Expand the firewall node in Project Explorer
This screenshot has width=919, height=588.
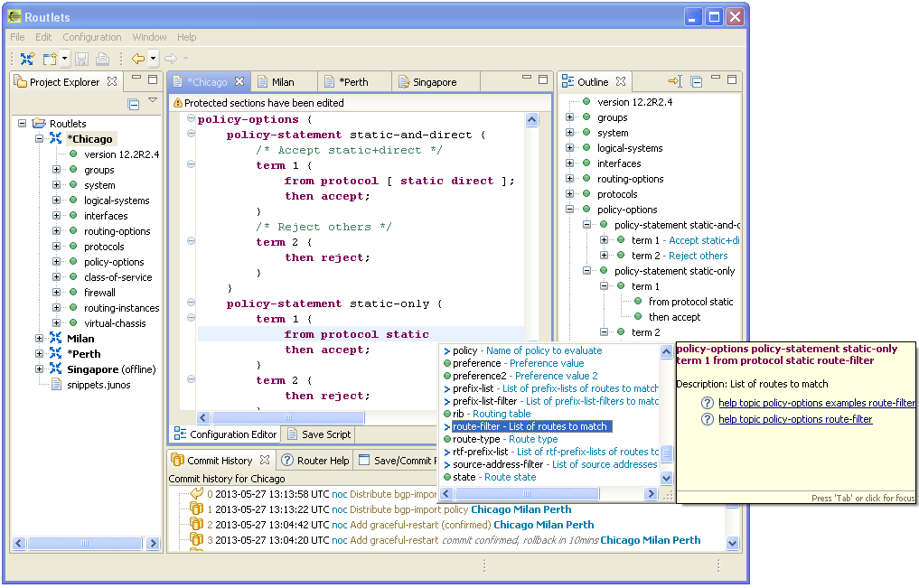tap(57, 293)
